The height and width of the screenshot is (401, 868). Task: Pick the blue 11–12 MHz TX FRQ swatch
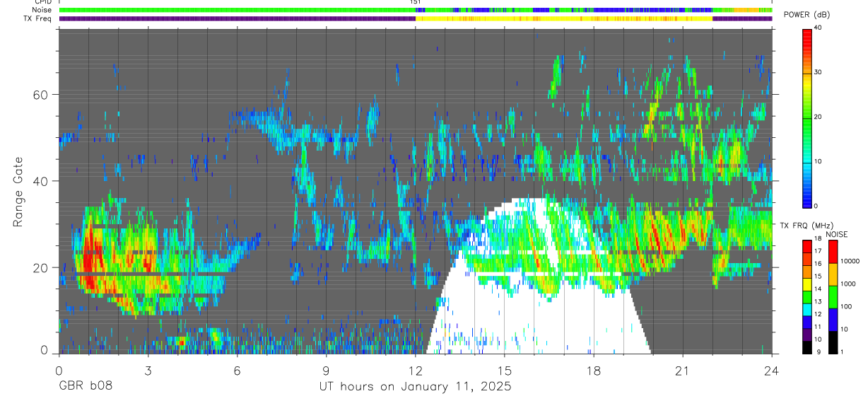click(807, 322)
